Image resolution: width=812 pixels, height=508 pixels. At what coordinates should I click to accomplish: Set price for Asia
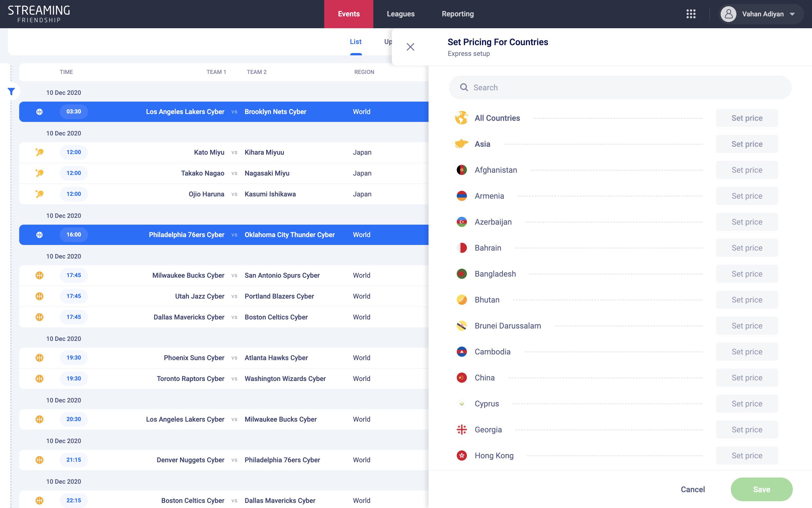pyautogui.click(x=747, y=144)
